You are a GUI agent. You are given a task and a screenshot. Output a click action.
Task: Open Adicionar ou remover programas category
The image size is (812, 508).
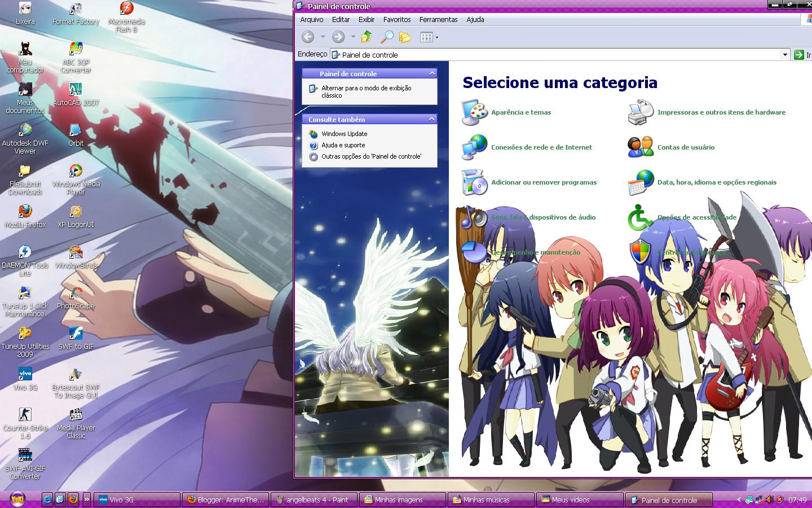tap(544, 182)
